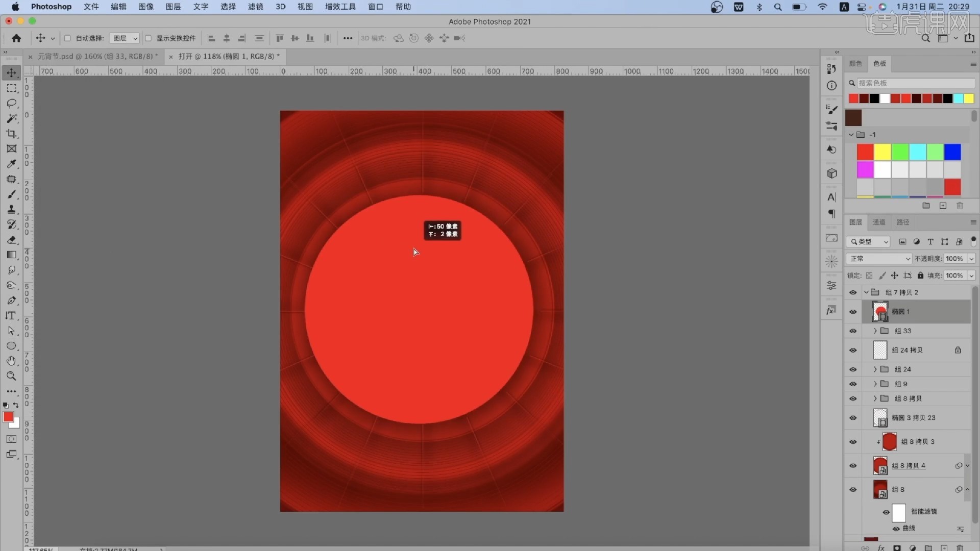Collapse the 组 7 拷贝 2 group

(x=866, y=292)
